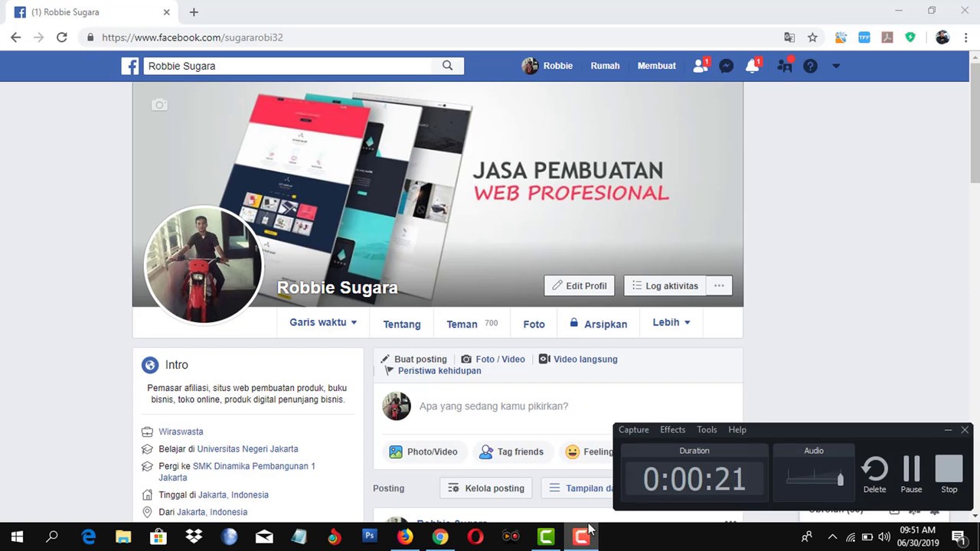
Task: Open Dropbox icon in taskbar
Action: click(194, 537)
